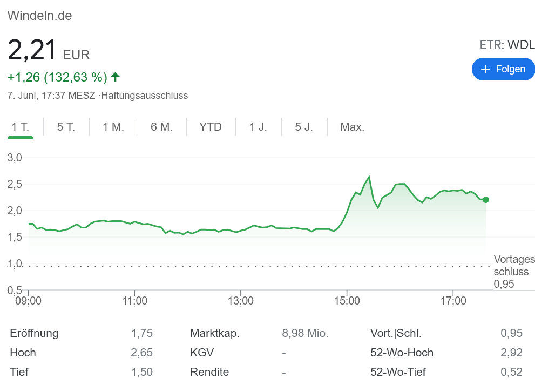Click the chart peak near 15:30
The height and width of the screenshot is (392, 535).
pos(369,177)
